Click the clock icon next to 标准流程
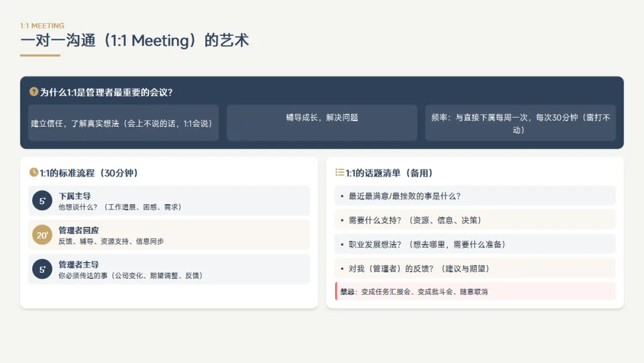 (x=33, y=173)
